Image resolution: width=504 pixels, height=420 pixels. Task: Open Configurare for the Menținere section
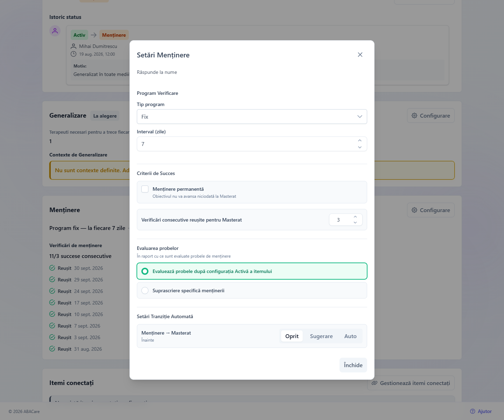[x=431, y=210]
